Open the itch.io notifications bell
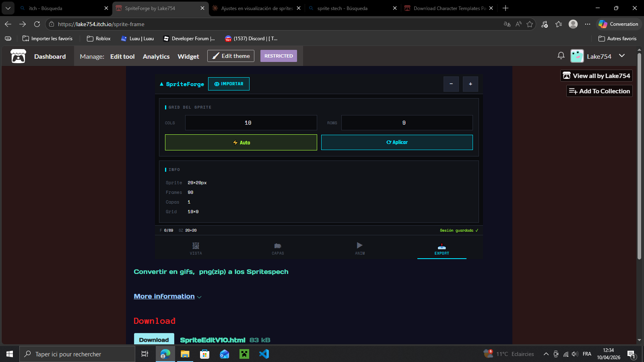This screenshot has width=644, height=362. point(561,56)
